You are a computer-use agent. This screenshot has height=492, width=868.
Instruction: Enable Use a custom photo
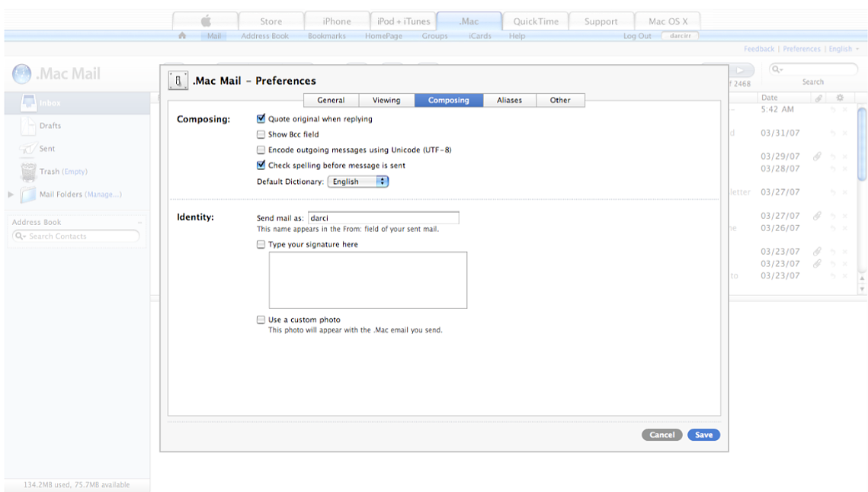click(x=261, y=320)
